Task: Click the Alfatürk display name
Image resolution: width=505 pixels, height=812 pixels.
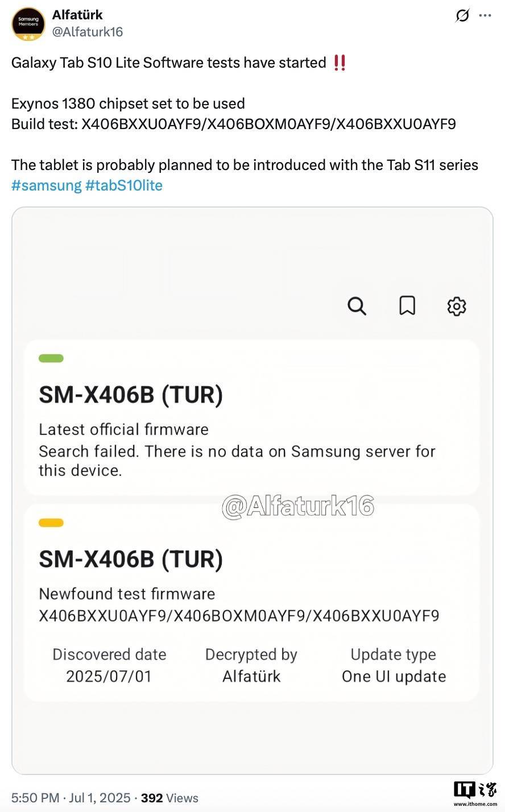Action: click(x=77, y=15)
